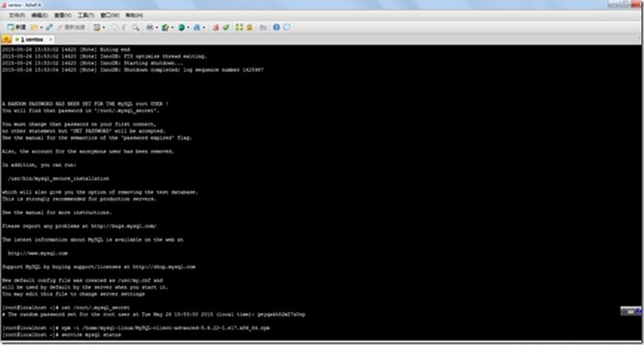Viewport: 644px width, 345px height.
Task: Click the green checkmark Xagent icon
Action: (x=226, y=27)
